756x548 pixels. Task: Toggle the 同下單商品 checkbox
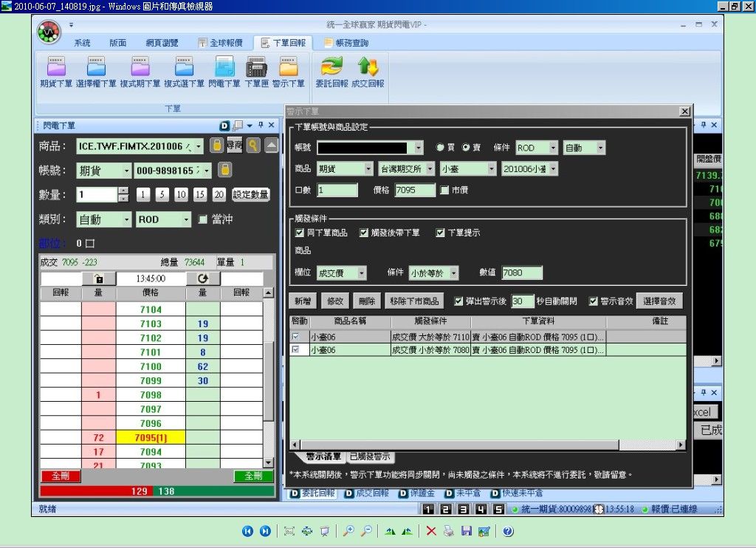300,233
